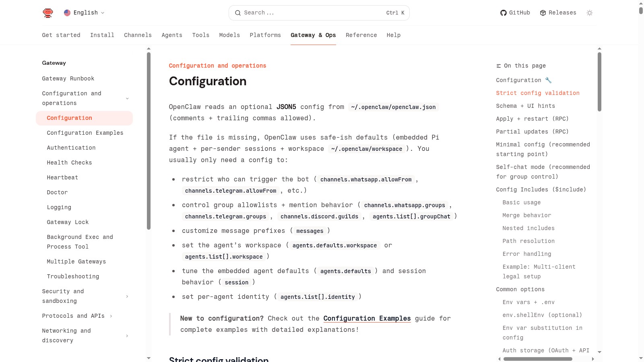The width and height of the screenshot is (644, 362).
Task: Click the search input field
Action: pos(314,13)
